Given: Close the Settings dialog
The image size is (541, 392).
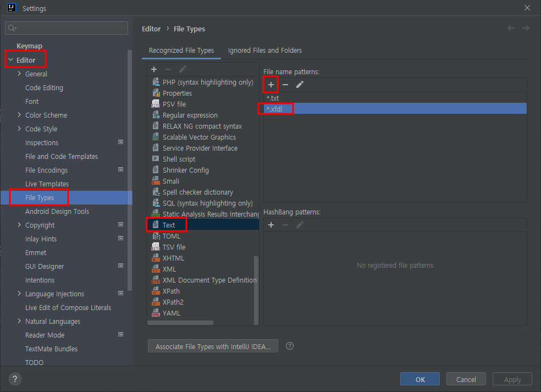Looking at the screenshot, I should click(527, 8).
